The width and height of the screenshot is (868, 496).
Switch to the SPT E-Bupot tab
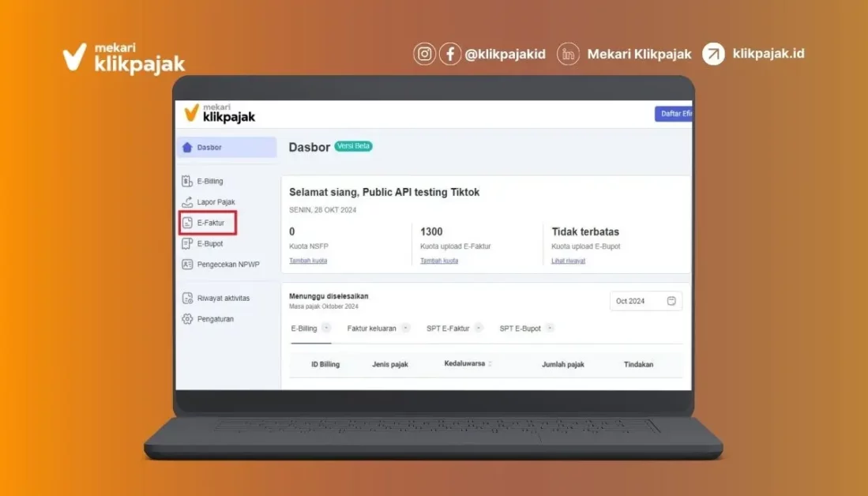(527, 329)
